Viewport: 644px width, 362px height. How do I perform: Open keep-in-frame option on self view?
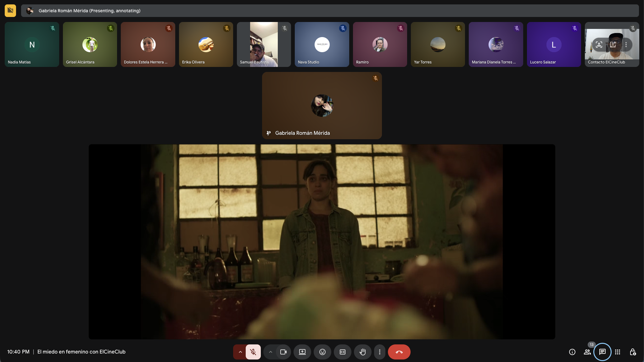click(x=599, y=45)
